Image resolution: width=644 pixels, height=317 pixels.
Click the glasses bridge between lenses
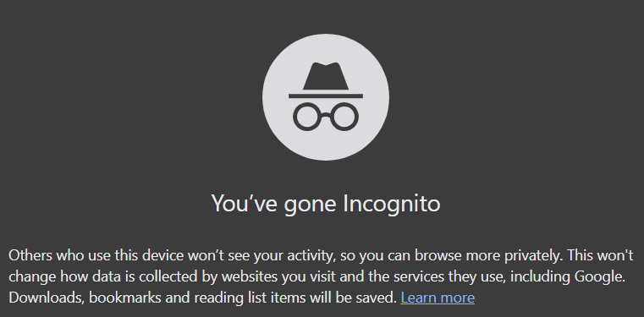(326, 115)
